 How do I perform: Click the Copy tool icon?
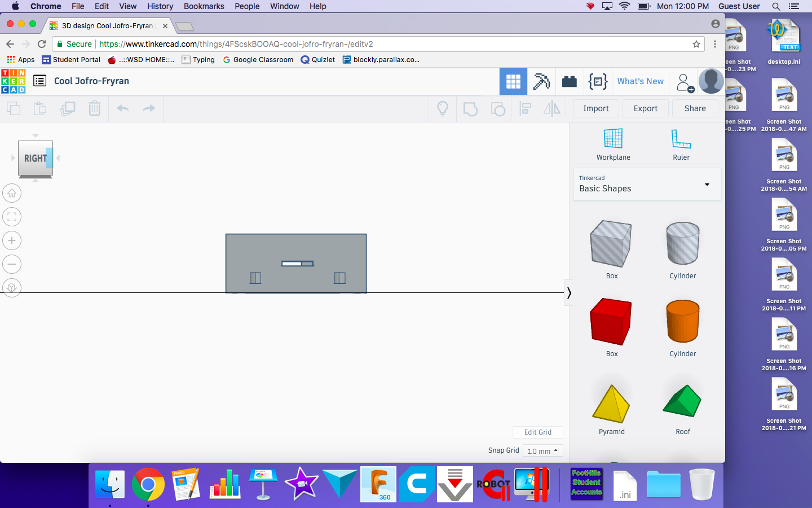14,108
